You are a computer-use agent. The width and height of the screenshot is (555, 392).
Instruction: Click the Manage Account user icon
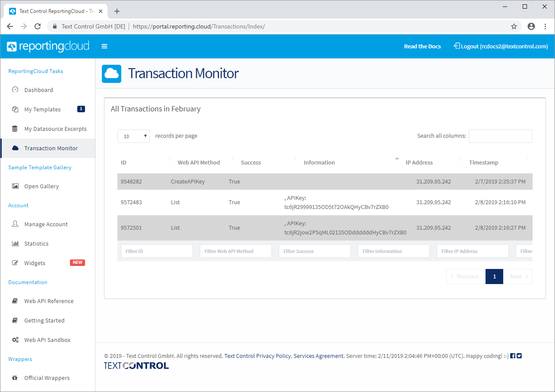(x=15, y=224)
